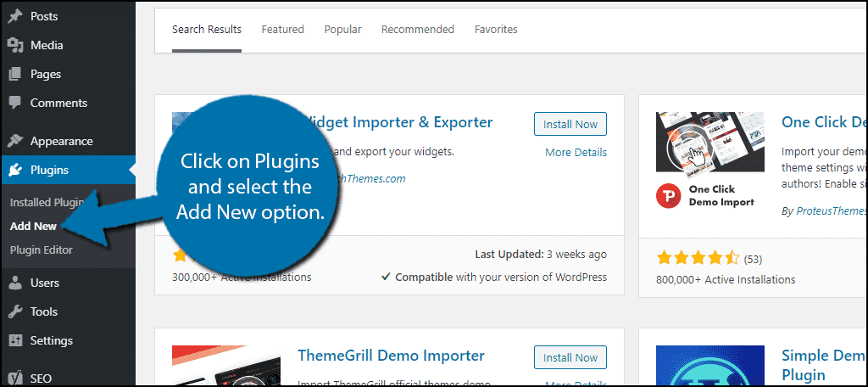The width and height of the screenshot is (868, 387).
Task: Open the Recommended tab
Action: [x=418, y=30]
